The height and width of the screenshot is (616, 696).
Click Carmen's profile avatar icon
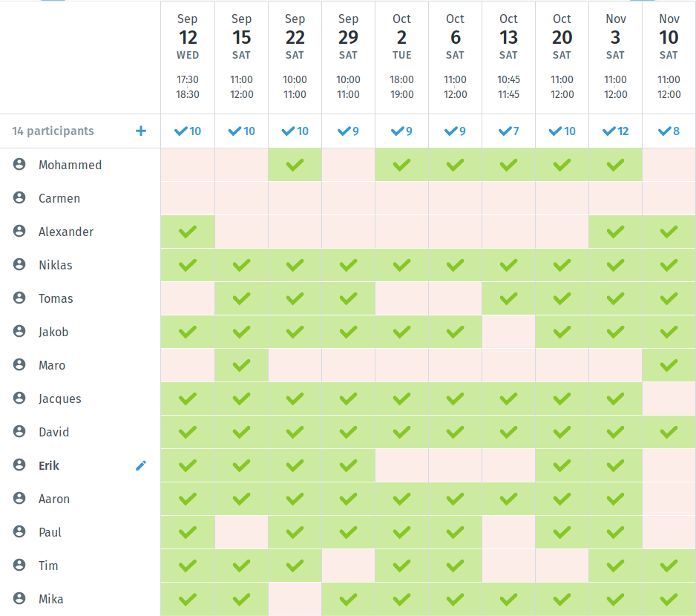[19, 198]
